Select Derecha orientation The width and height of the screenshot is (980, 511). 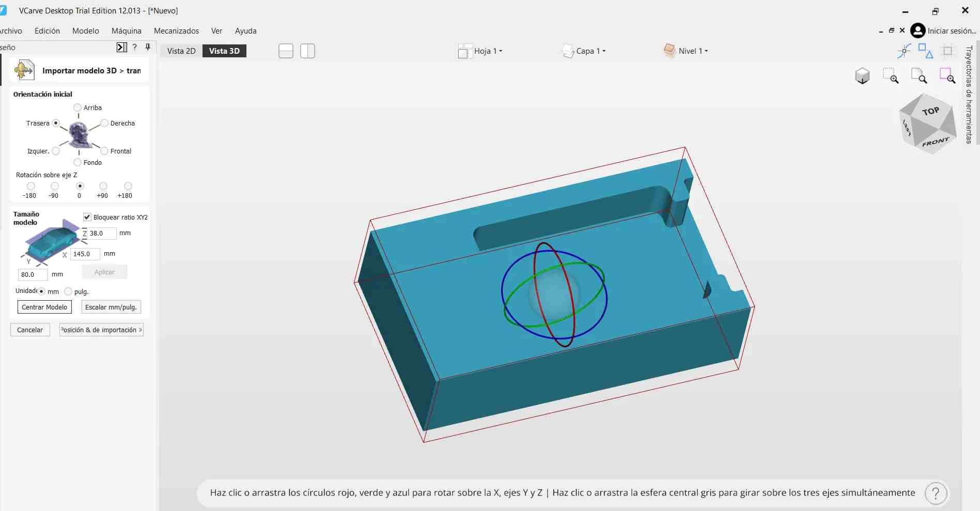coord(104,123)
